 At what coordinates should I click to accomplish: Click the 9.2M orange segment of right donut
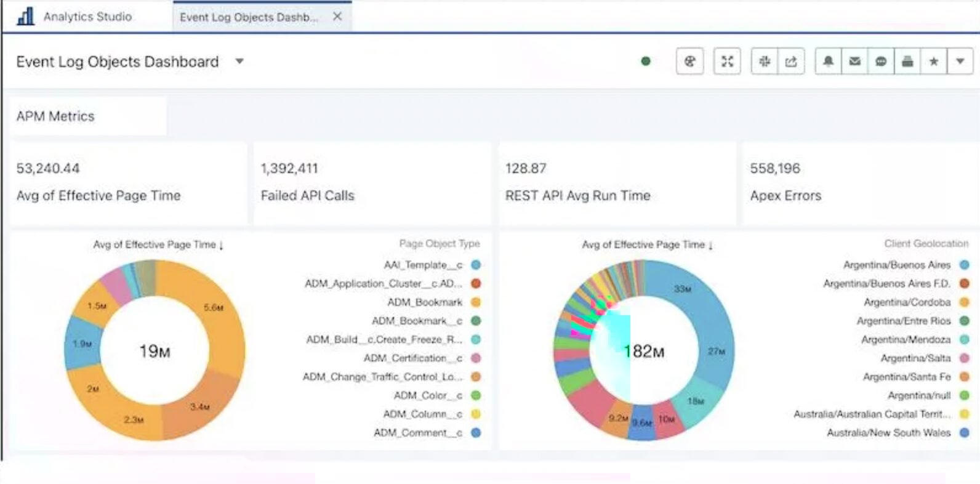click(619, 419)
